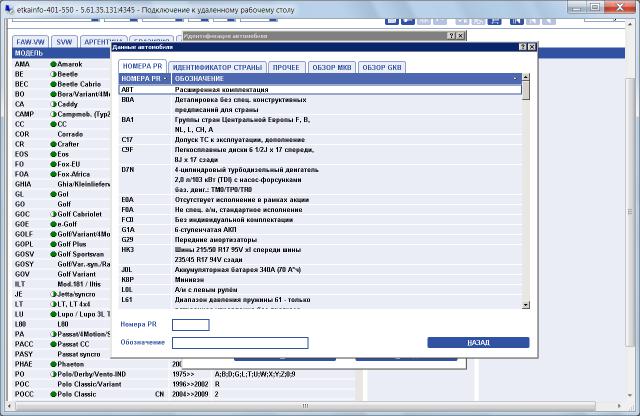
Task: Open help for the vehicle data dialog
Action: pyautogui.click(x=523, y=47)
